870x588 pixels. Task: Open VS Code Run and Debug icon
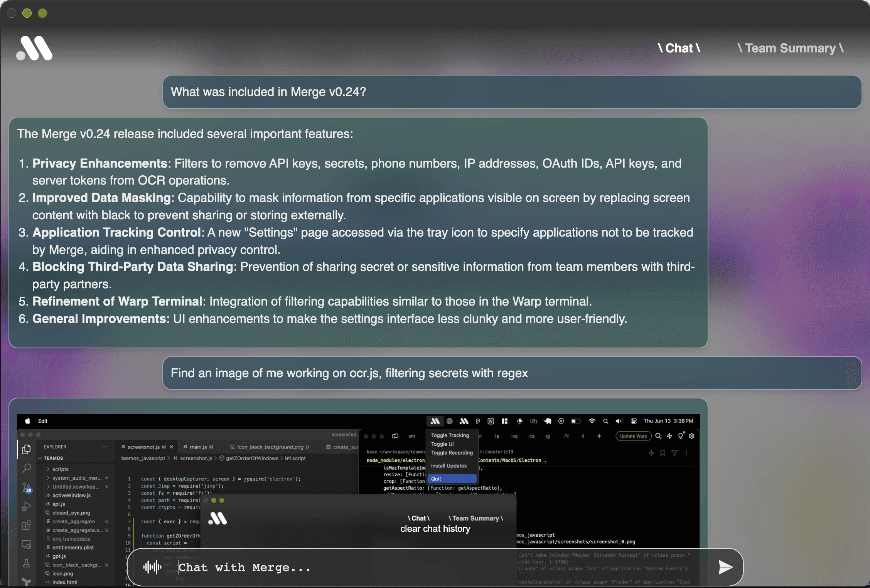click(26, 506)
